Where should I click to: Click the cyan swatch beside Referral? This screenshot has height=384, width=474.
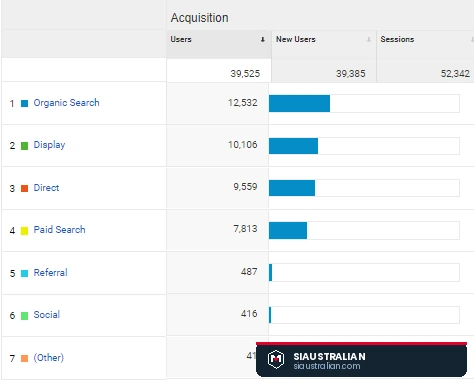(x=24, y=273)
